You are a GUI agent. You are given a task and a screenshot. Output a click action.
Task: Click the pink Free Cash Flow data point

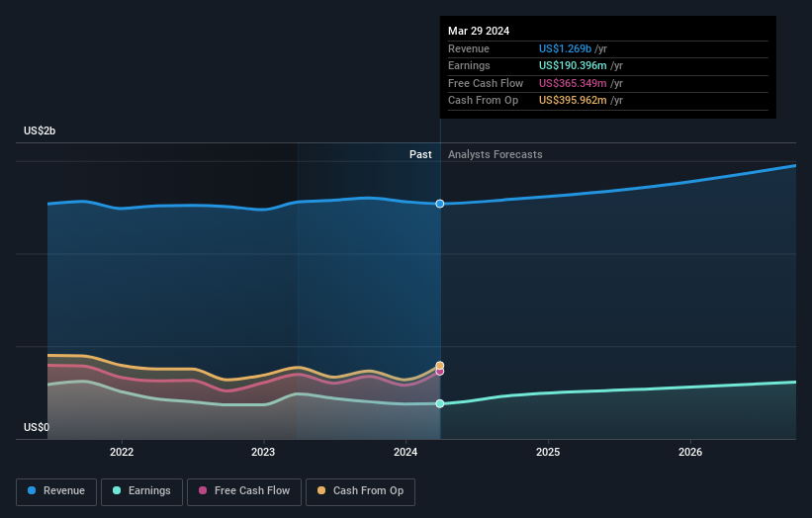pyautogui.click(x=440, y=372)
